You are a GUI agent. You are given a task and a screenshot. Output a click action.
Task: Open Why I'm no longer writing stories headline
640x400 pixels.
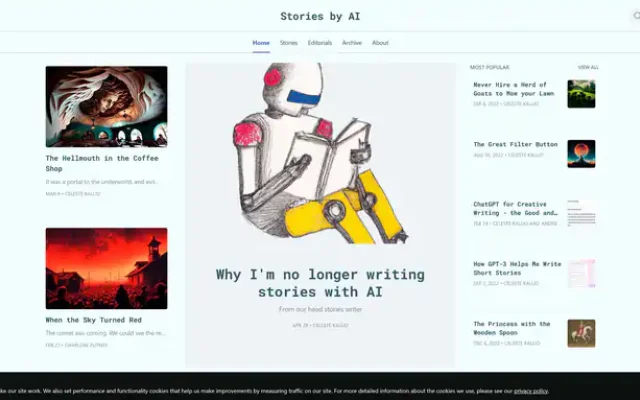point(320,283)
